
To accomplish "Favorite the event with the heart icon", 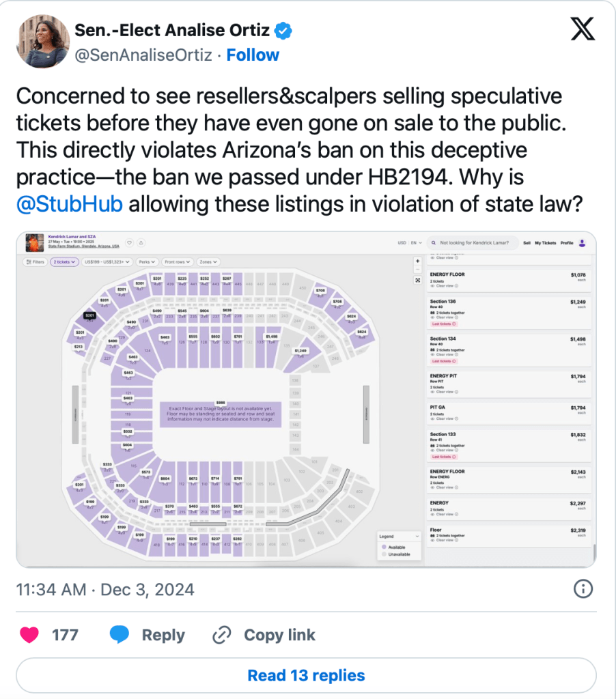I will pos(130,242).
